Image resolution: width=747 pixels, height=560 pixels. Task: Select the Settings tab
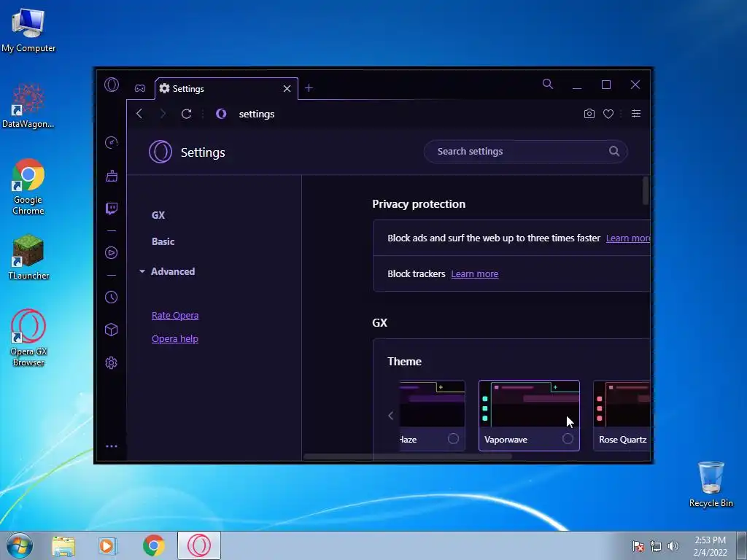[226, 88]
